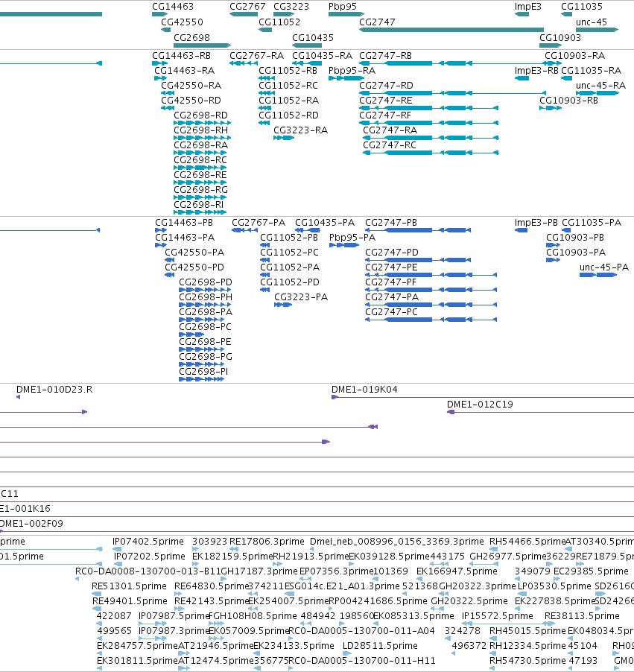Select the RC0-DA0005-130700-011-H11 EST label
The image size is (634, 672).
[x=362, y=661]
